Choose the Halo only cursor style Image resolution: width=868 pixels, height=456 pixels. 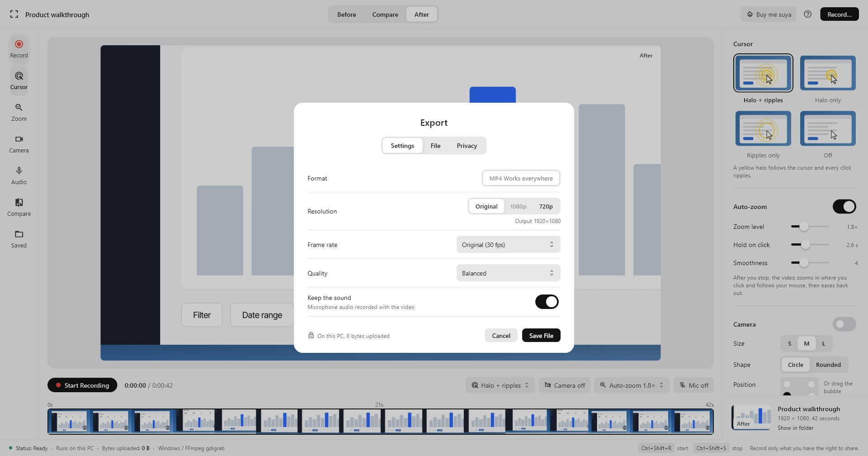(x=828, y=79)
